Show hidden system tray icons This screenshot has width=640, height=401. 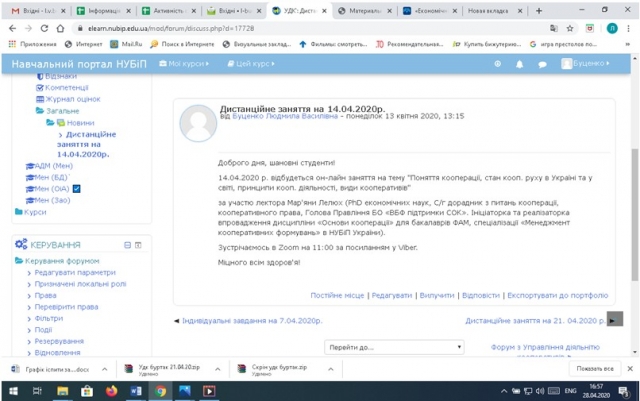pos(504,391)
